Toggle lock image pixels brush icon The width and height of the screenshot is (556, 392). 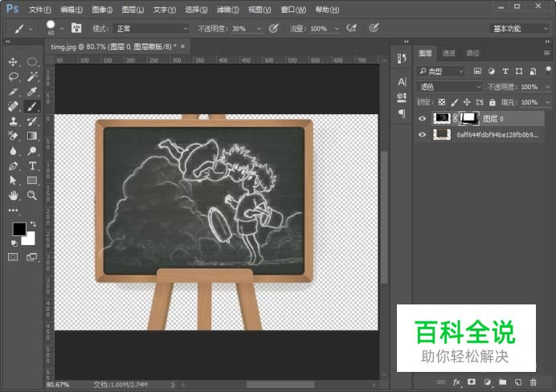pos(454,103)
